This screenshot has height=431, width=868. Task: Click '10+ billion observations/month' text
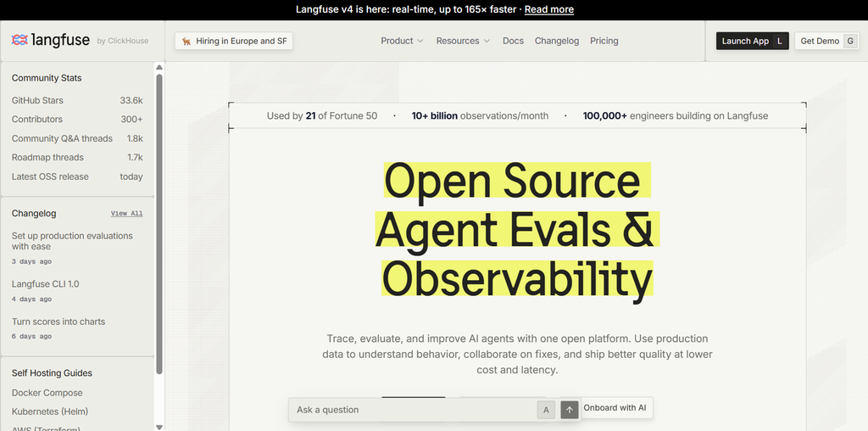coord(480,115)
